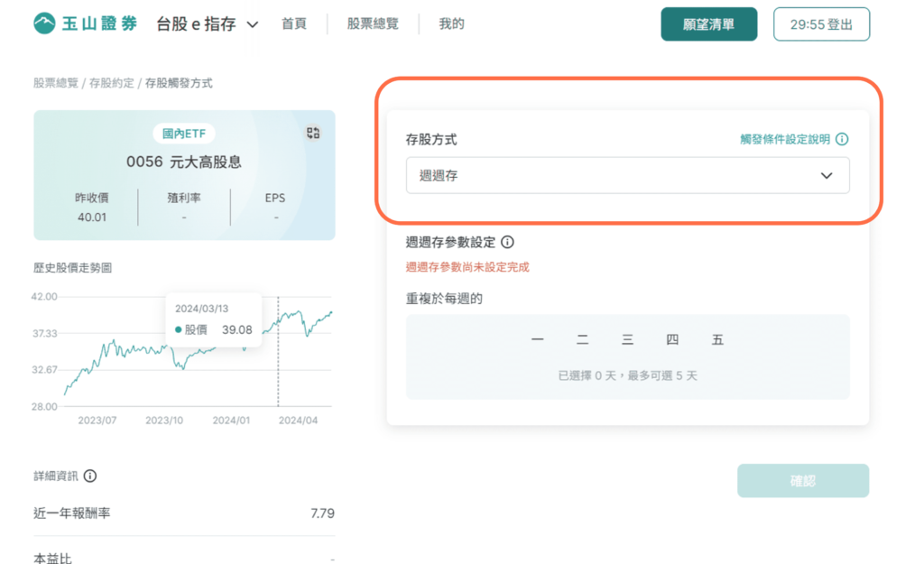Click the 歷史股價走勢圖 heading
The height and width of the screenshot is (564, 924).
pos(72,267)
